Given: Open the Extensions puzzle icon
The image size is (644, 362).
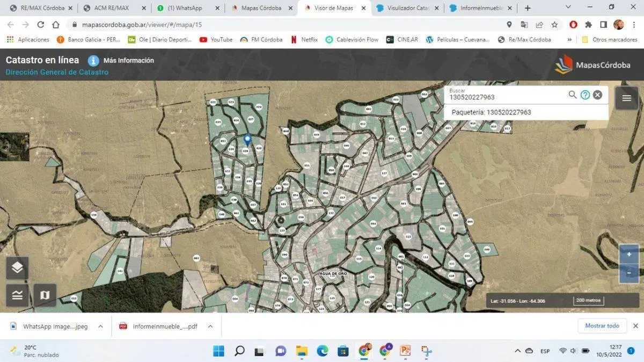Looking at the screenshot, I should click(x=589, y=25).
